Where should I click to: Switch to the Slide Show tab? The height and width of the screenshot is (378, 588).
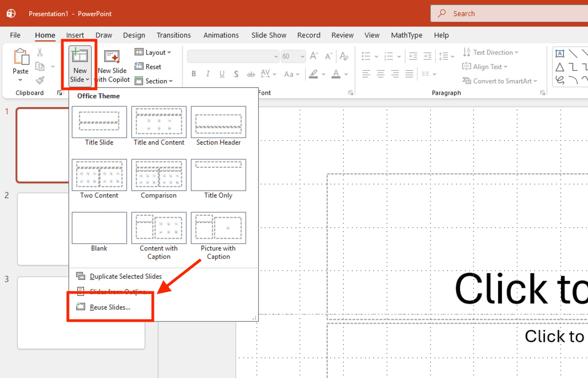pyautogui.click(x=269, y=35)
